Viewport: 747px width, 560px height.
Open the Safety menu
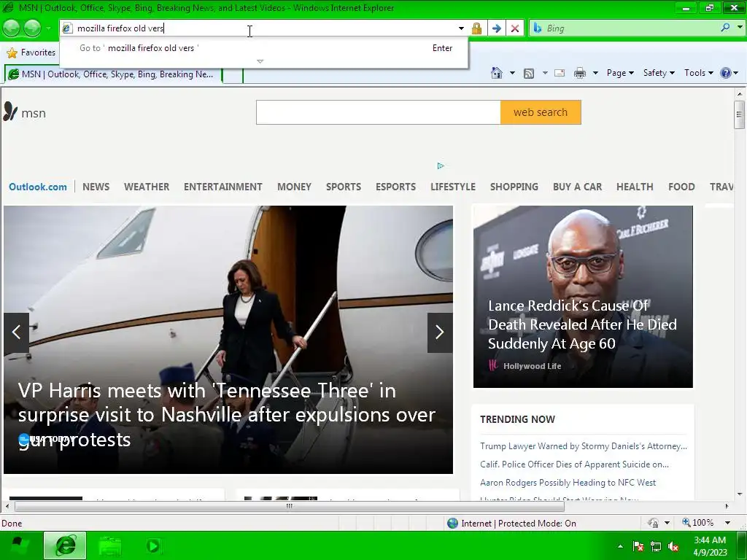[x=659, y=73]
